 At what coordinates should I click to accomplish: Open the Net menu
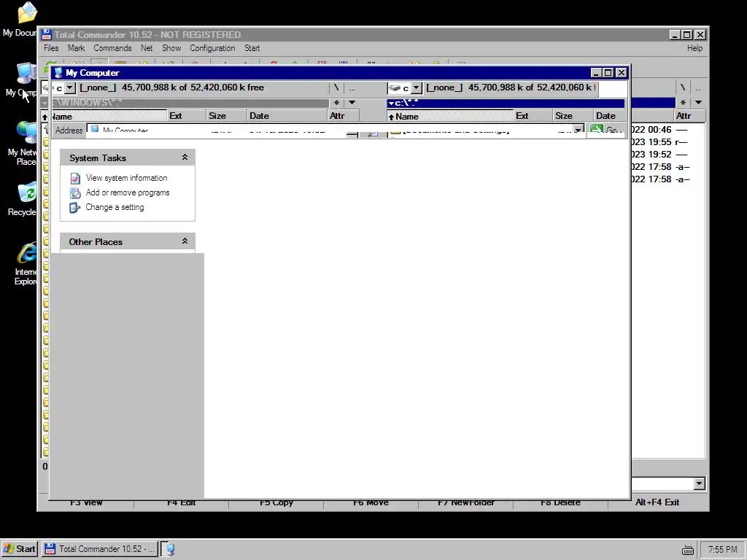click(x=147, y=48)
